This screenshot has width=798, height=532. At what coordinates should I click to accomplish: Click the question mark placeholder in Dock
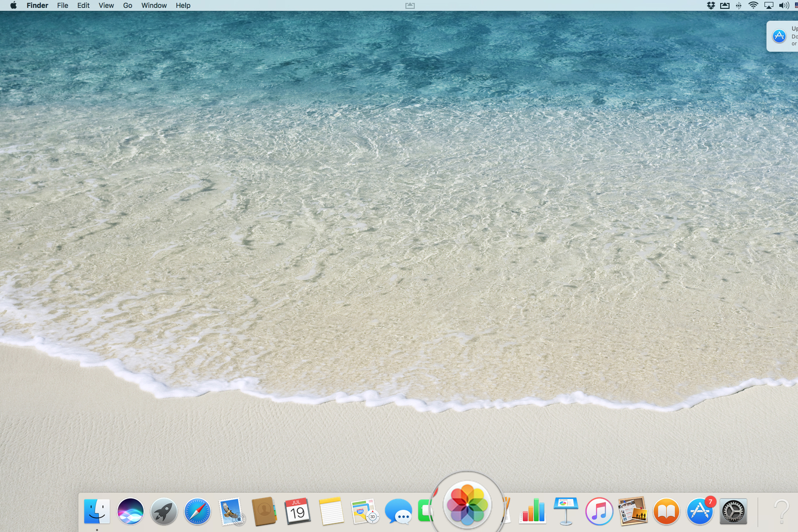[781, 511]
